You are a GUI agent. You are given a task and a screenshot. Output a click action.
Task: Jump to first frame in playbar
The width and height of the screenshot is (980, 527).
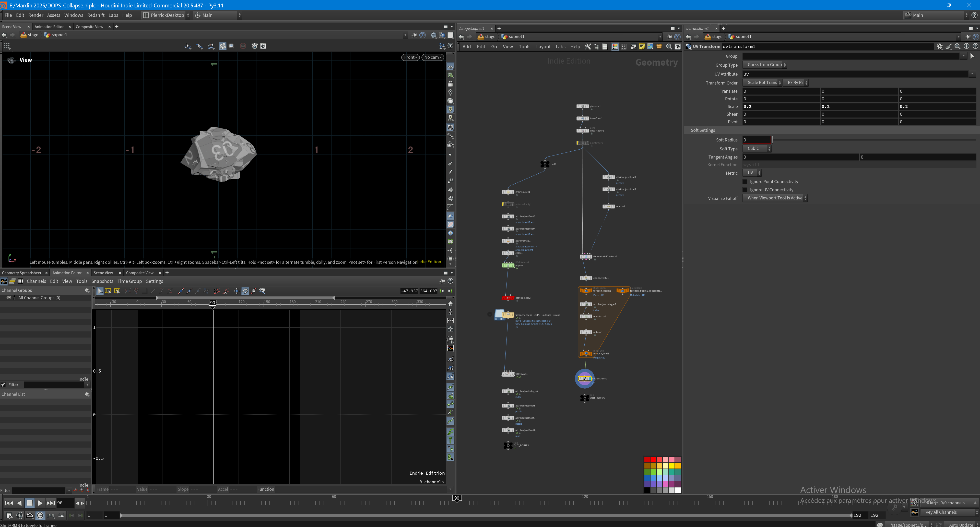tap(9, 503)
